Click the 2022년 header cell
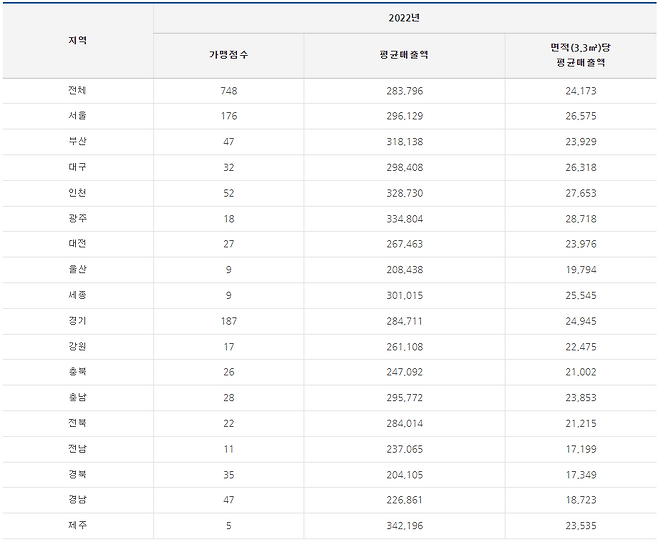This screenshot has width=658, height=542. click(x=405, y=18)
